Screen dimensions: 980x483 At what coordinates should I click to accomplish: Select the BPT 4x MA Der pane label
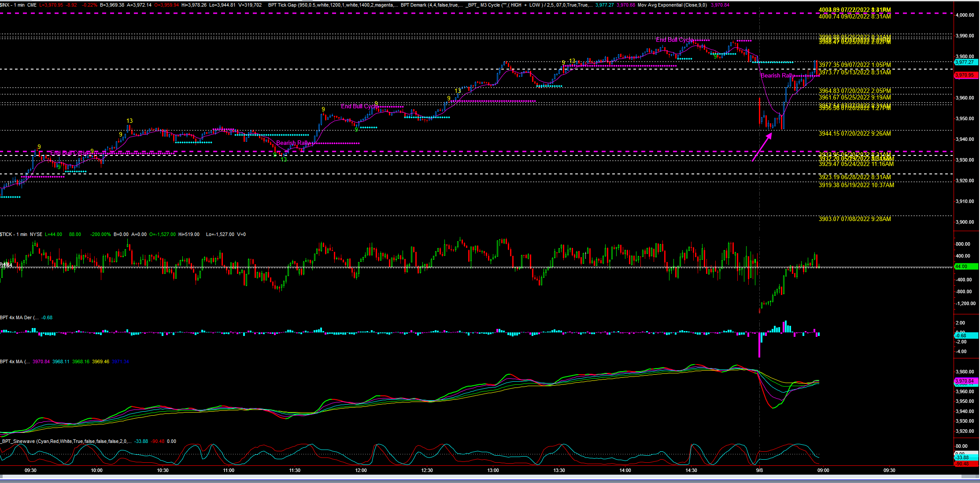[x=19, y=317]
